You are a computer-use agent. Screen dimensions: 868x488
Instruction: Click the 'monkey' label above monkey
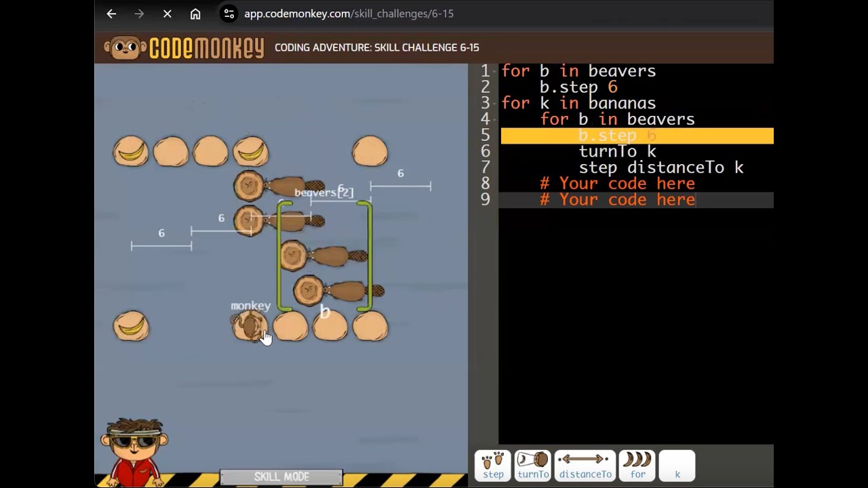[250, 306]
